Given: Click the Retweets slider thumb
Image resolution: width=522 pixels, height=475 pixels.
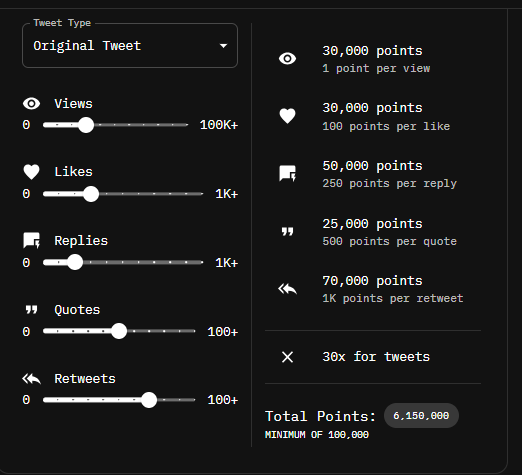Looking at the screenshot, I should point(149,400).
